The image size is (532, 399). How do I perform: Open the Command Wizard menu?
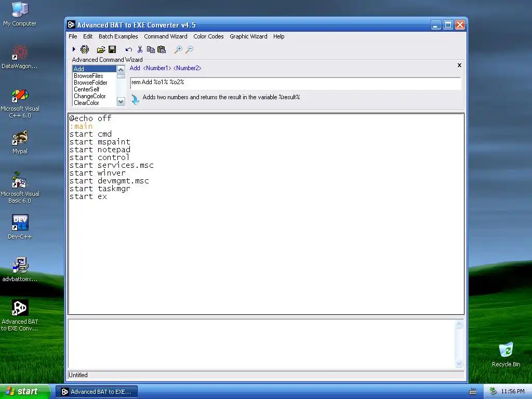click(166, 36)
